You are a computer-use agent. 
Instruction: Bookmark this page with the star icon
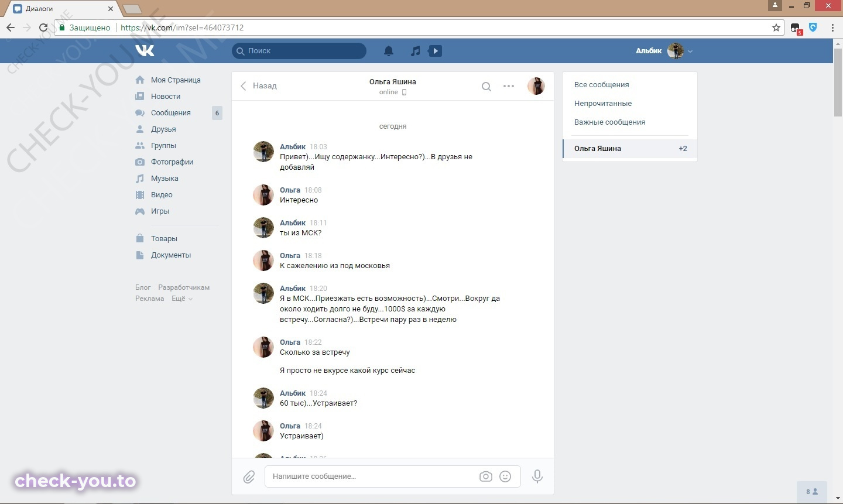776,28
